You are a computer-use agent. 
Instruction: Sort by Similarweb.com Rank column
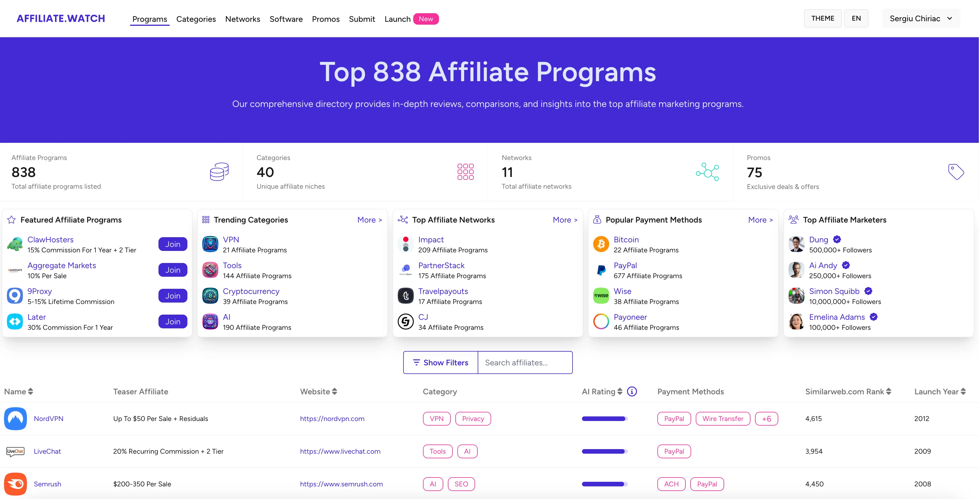848,392
